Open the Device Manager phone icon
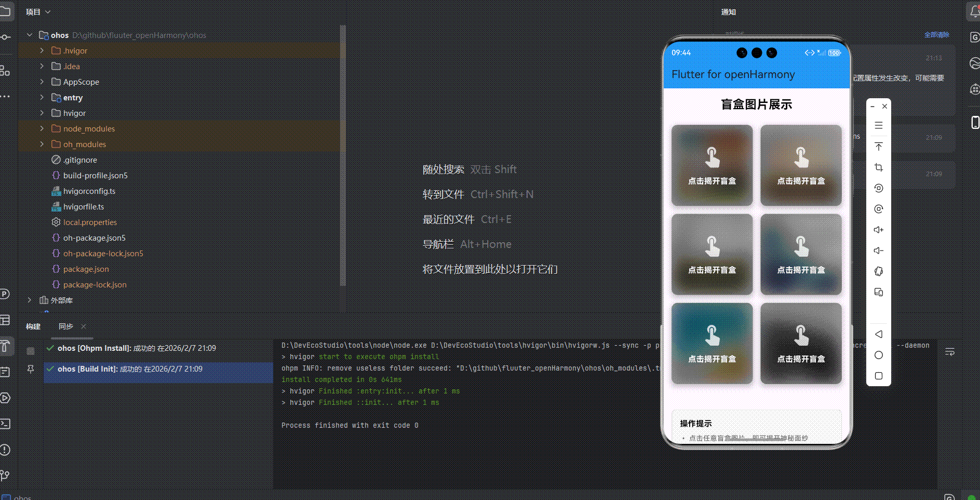This screenshot has height=500, width=980. coord(975,122)
